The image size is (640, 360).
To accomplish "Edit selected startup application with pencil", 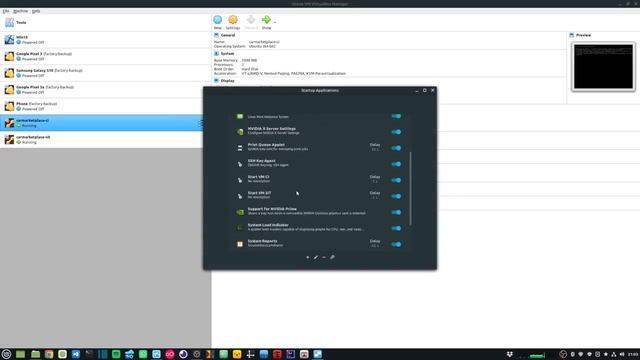I will coord(316,257).
